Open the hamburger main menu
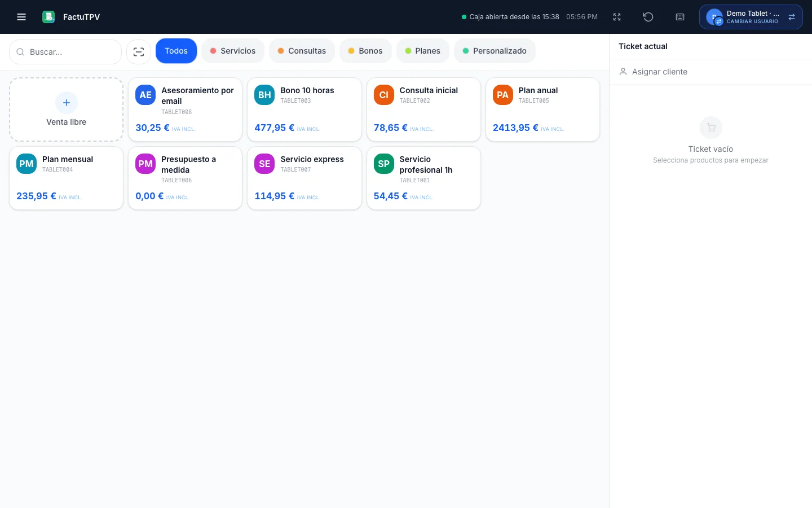 21,17
